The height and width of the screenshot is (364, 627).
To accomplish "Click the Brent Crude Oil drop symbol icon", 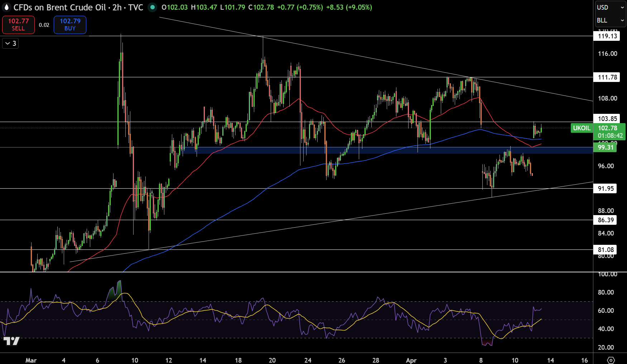I will pos(6,7).
